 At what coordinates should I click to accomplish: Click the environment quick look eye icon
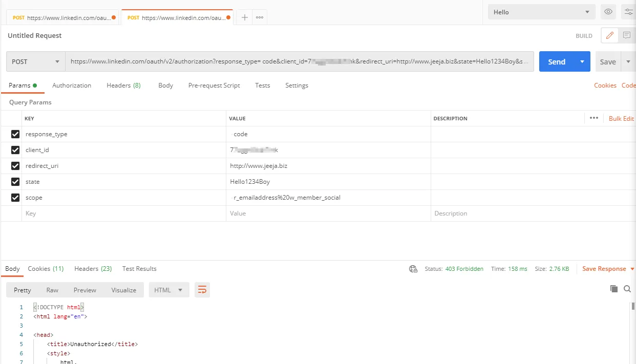click(608, 12)
